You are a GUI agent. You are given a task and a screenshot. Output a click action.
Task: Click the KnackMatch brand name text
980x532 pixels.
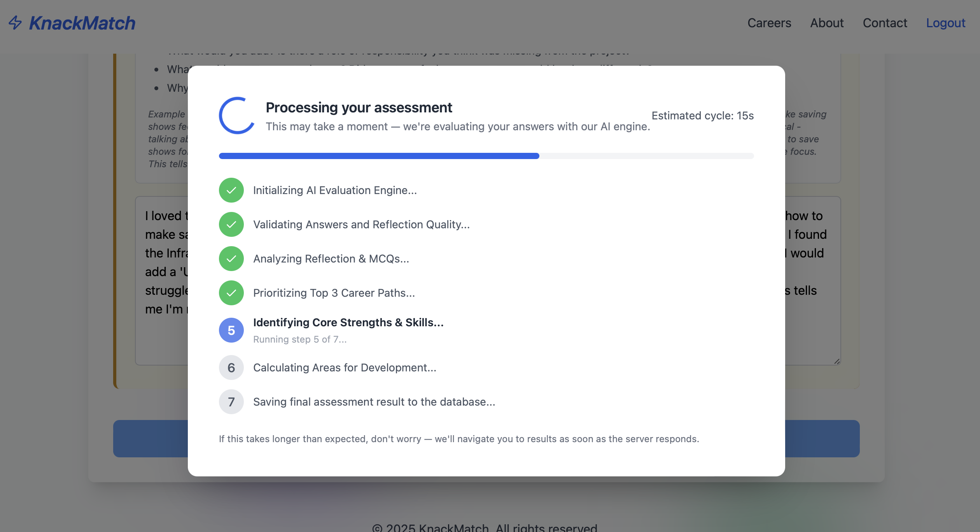coord(82,23)
